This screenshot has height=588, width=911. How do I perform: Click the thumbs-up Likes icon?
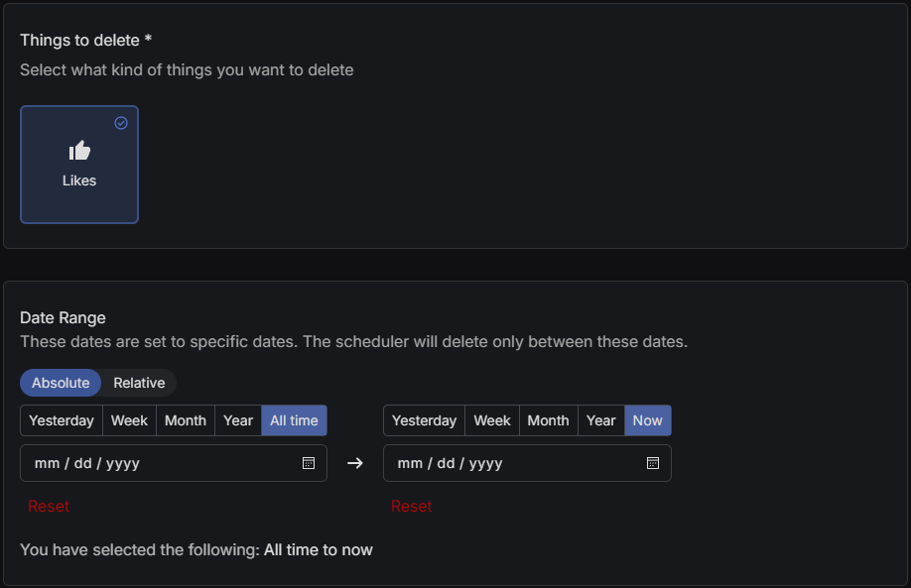79,151
